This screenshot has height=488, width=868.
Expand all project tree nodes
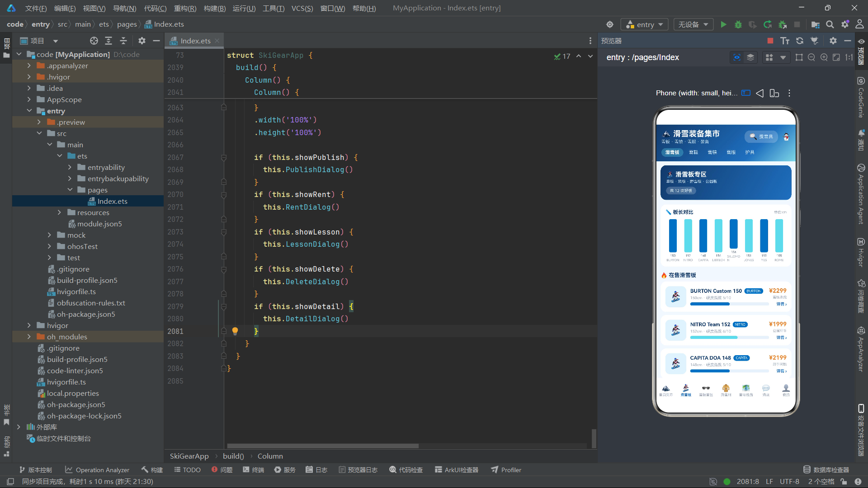pos(108,41)
